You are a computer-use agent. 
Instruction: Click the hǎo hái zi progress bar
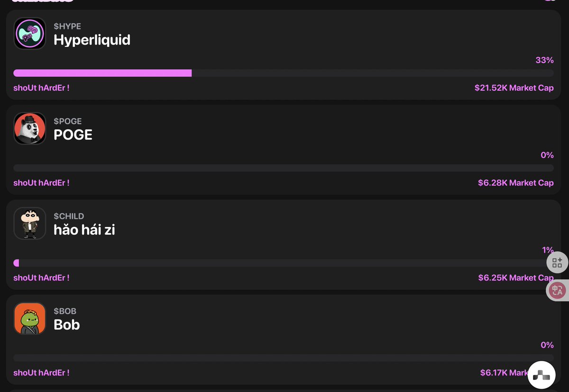tap(284, 263)
